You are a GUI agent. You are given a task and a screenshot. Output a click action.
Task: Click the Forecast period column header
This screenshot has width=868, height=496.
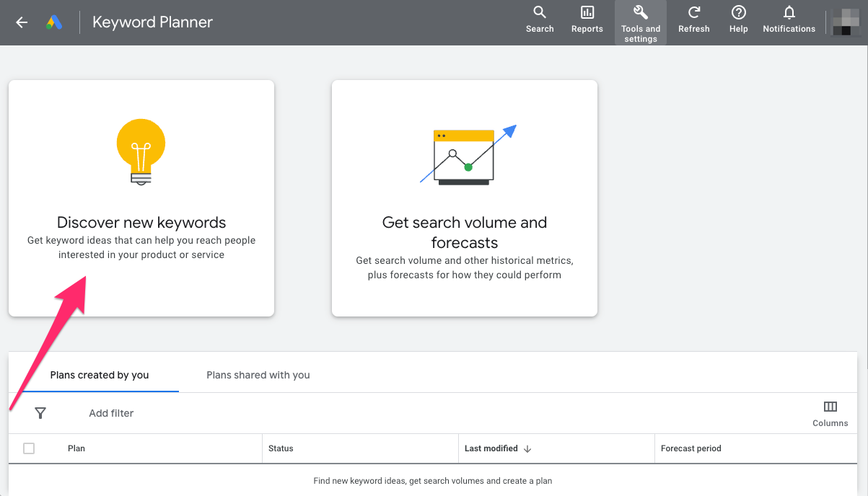click(691, 448)
